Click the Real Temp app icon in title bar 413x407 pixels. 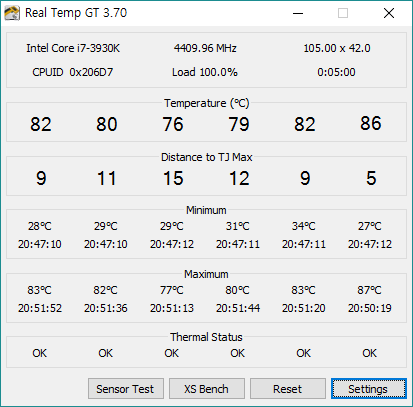[x=12, y=13]
